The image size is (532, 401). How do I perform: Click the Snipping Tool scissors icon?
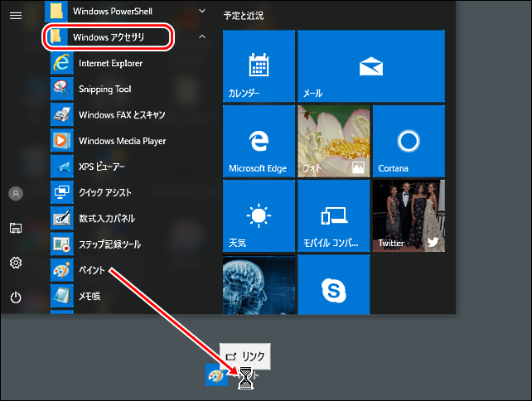(x=62, y=89)
